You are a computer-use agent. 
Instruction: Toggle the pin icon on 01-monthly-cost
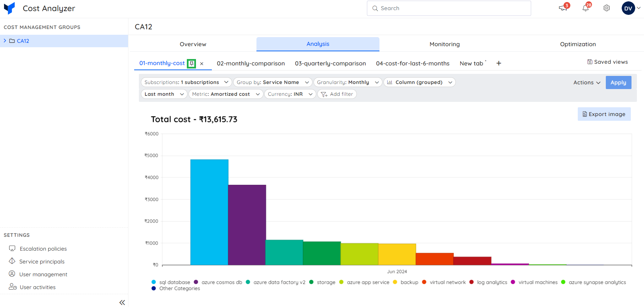pyautogui.click(x=192, y=63)
